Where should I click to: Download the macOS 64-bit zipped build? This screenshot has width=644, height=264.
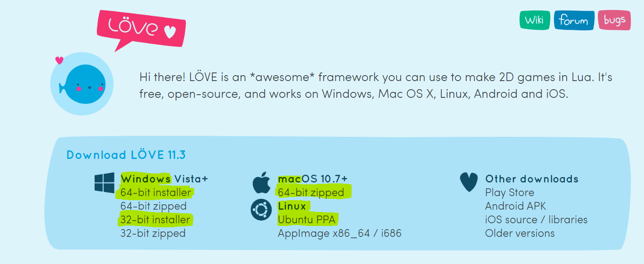[311, 192]
